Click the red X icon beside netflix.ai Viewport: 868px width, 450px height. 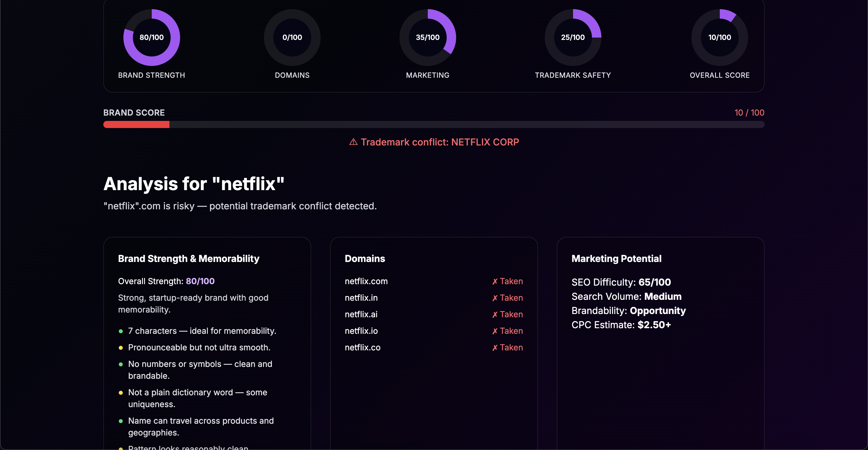(494, 314)
